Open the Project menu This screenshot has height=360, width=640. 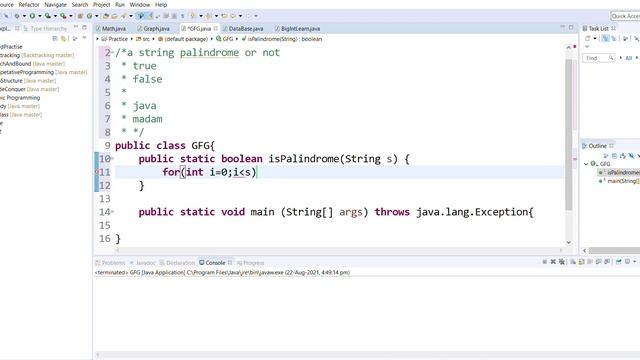[x=102, y=4]
